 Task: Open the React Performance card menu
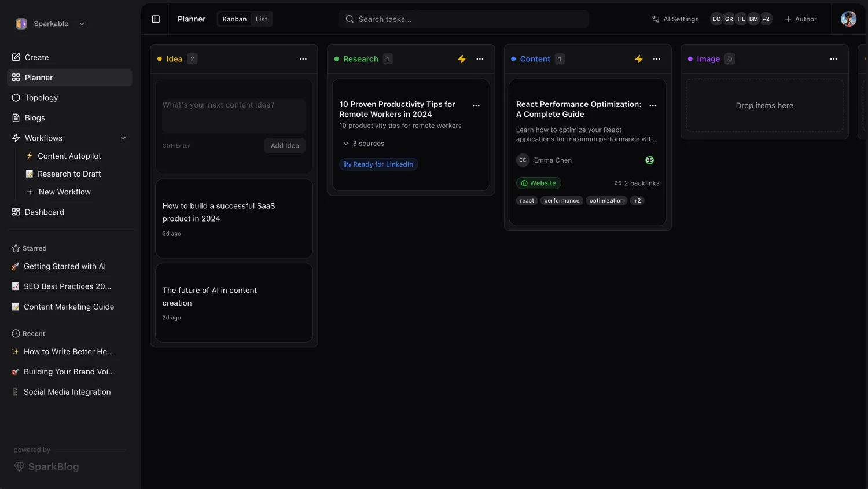tap(653, 106)
